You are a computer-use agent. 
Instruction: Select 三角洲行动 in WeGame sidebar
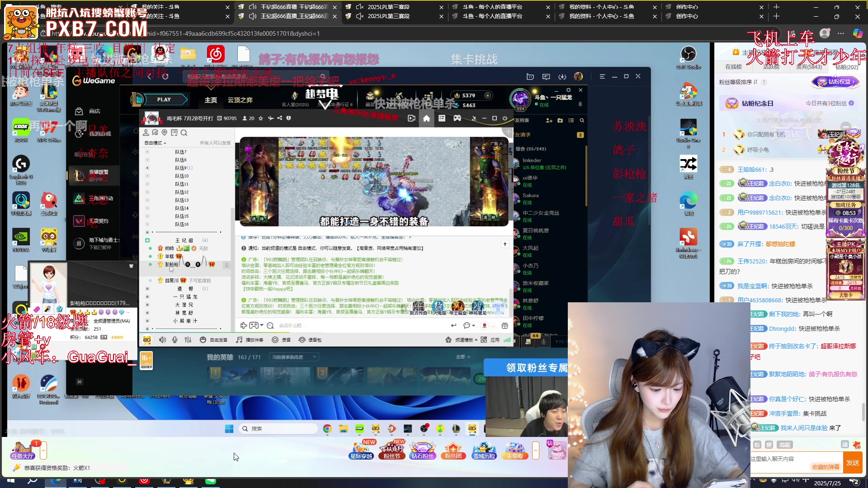point(94,198)
